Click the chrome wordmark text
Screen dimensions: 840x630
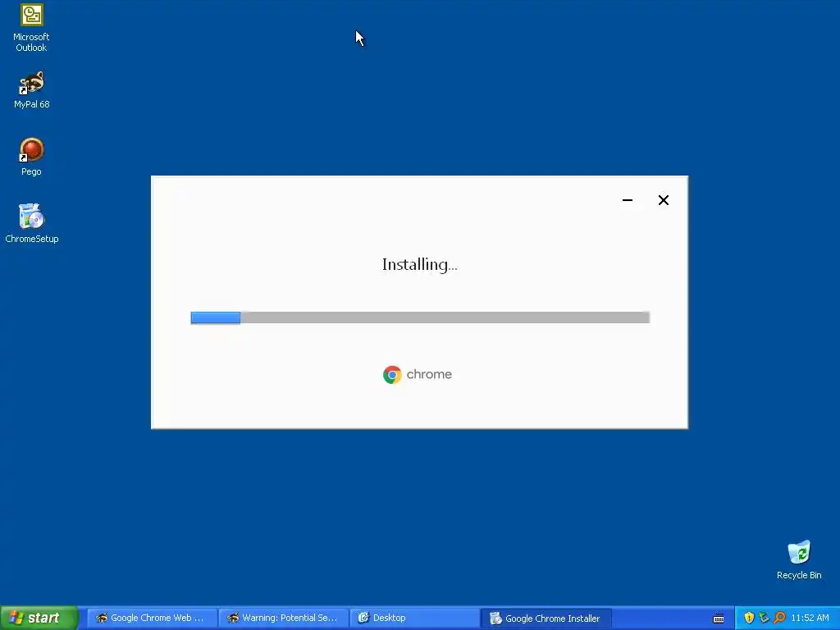tap(429, 374)
